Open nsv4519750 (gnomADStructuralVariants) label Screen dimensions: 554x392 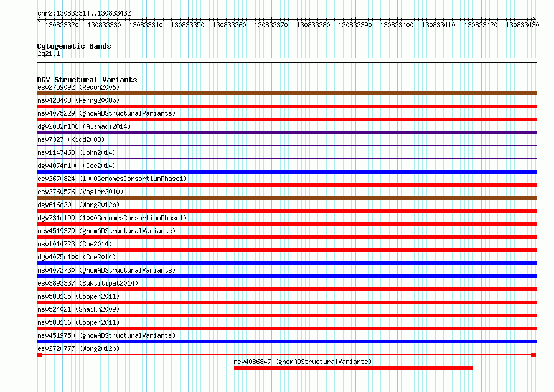coord(106,335)
